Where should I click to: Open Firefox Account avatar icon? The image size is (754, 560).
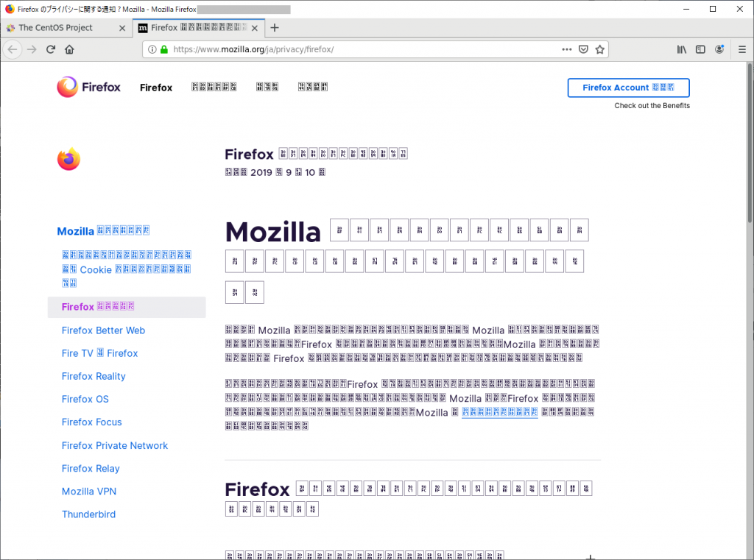[719, 49]
